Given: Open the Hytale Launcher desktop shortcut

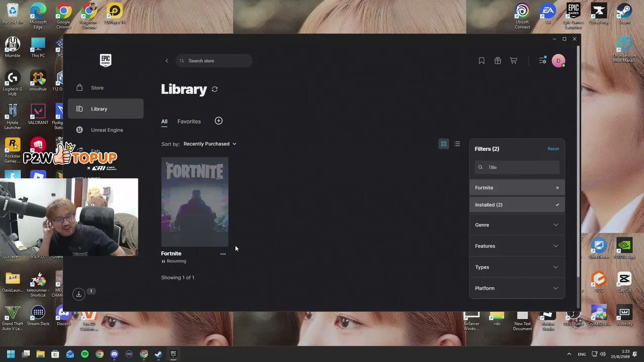Looking at the screenshot, I should click(x=13, y=117).
